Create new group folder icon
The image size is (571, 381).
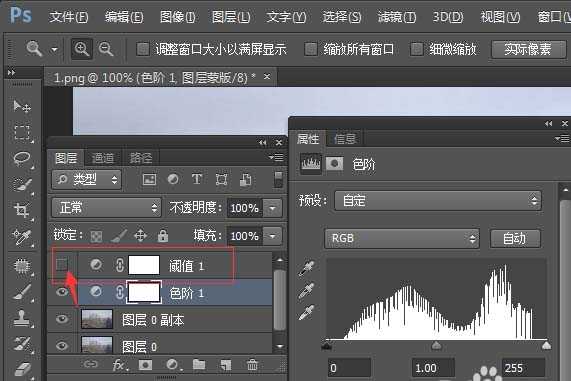click(x=199, y=365)
